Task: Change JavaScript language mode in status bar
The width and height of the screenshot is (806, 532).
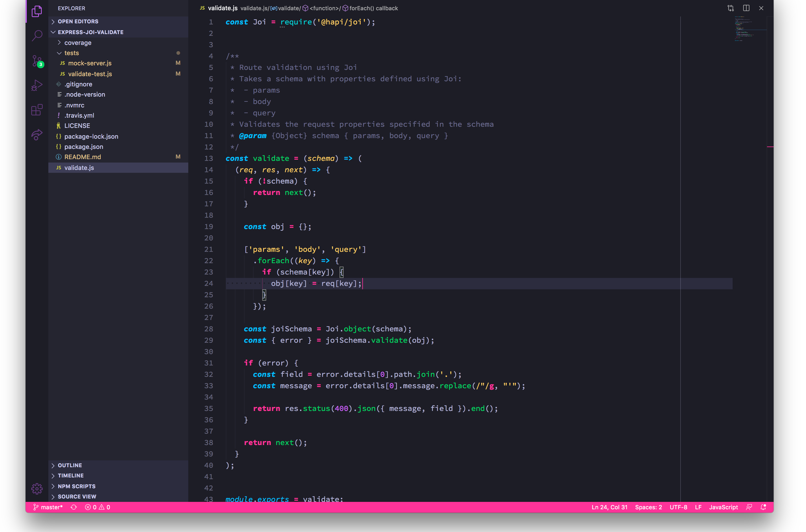Action: pyautogui.click(x=723, y=507)
